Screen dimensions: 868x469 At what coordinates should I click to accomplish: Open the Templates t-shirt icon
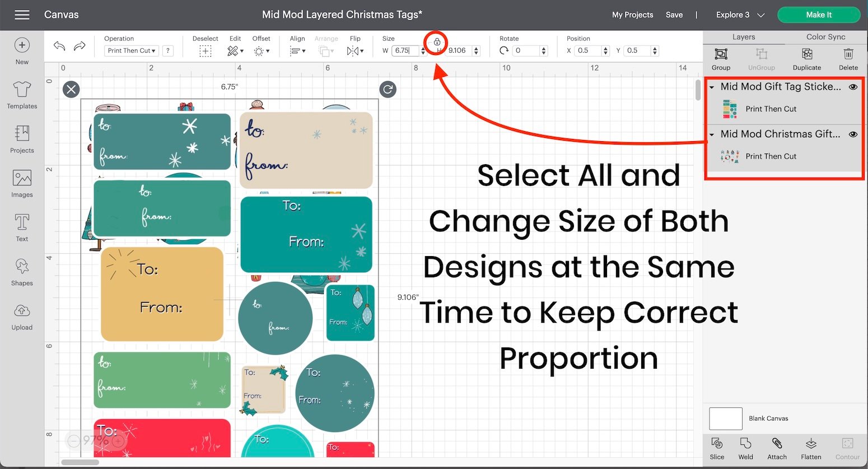pos(22,89)
